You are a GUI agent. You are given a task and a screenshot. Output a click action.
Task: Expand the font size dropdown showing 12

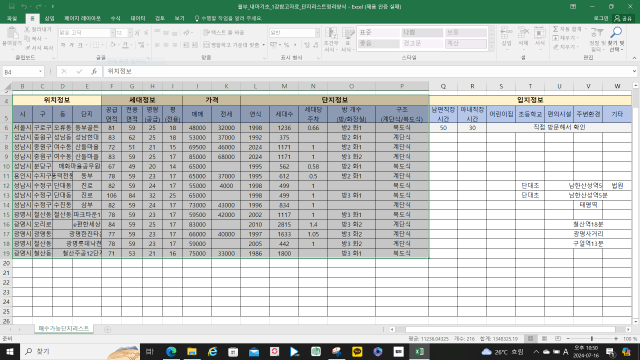click(x=130, y=33)
